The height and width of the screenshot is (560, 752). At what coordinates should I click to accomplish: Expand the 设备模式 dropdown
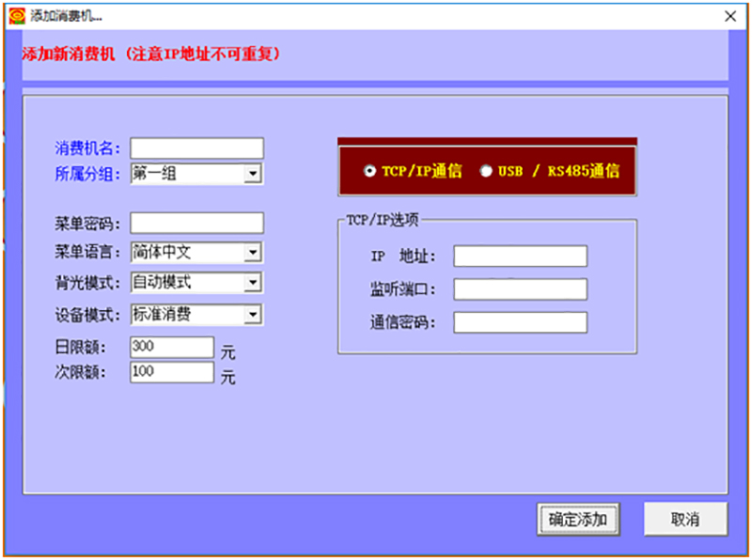point(252,314)
